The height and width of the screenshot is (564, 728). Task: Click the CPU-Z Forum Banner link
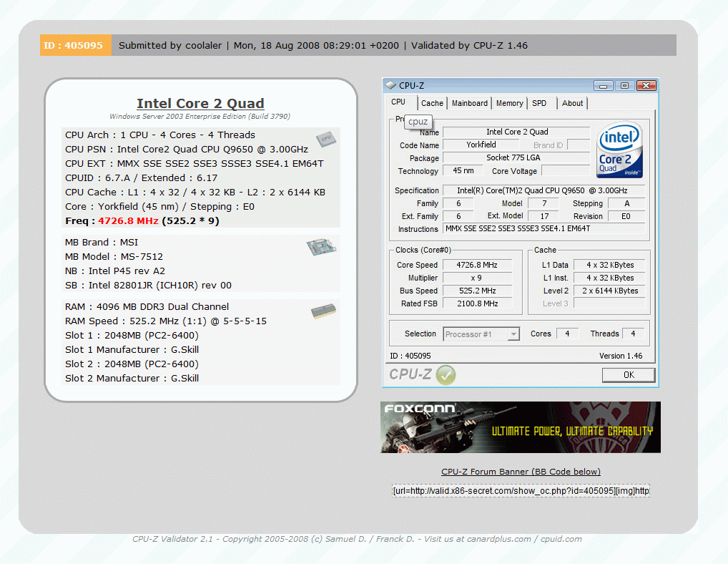tap(521, 472)
